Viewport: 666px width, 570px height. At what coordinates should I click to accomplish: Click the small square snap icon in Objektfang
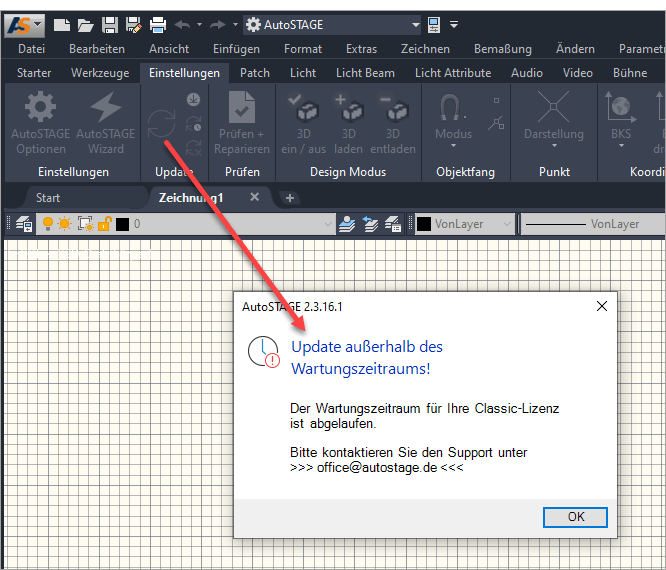[x=496, y=101]
